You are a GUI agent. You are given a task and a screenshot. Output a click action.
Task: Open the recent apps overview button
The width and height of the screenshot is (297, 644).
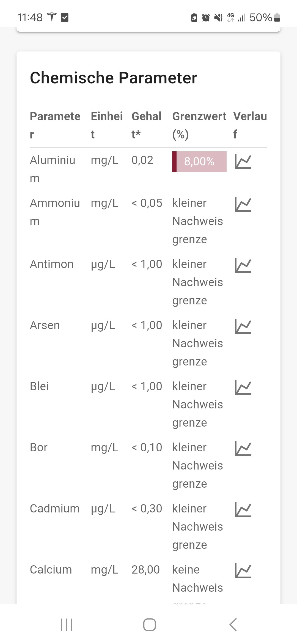[x=67, y=624]
